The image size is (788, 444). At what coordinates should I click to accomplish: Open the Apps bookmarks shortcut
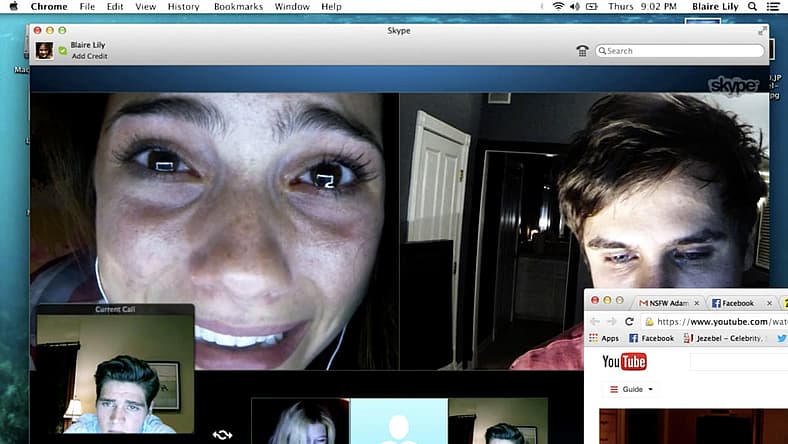click(x=604, y=338)
